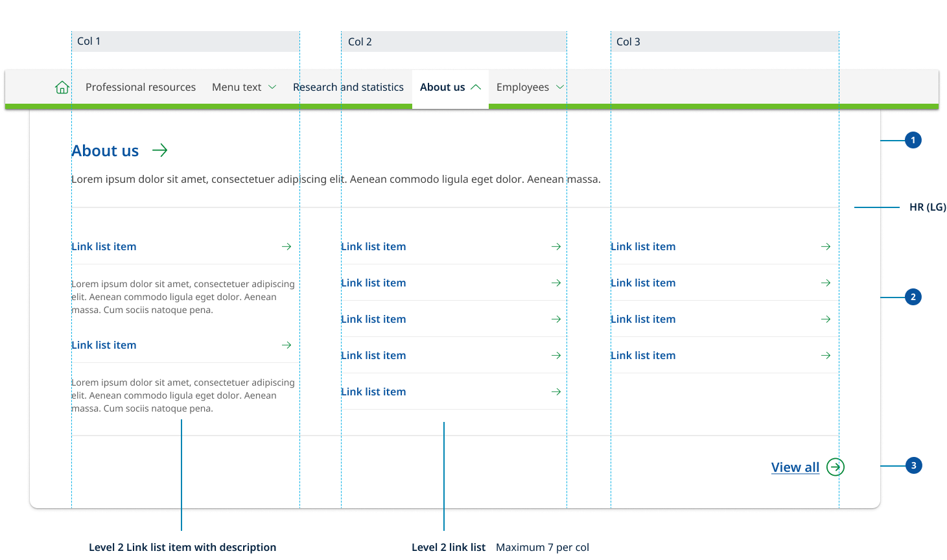Viewport: 947px width, 560px height.
Task: Go to the Home icon in navigation
Action: coord(62,87)
